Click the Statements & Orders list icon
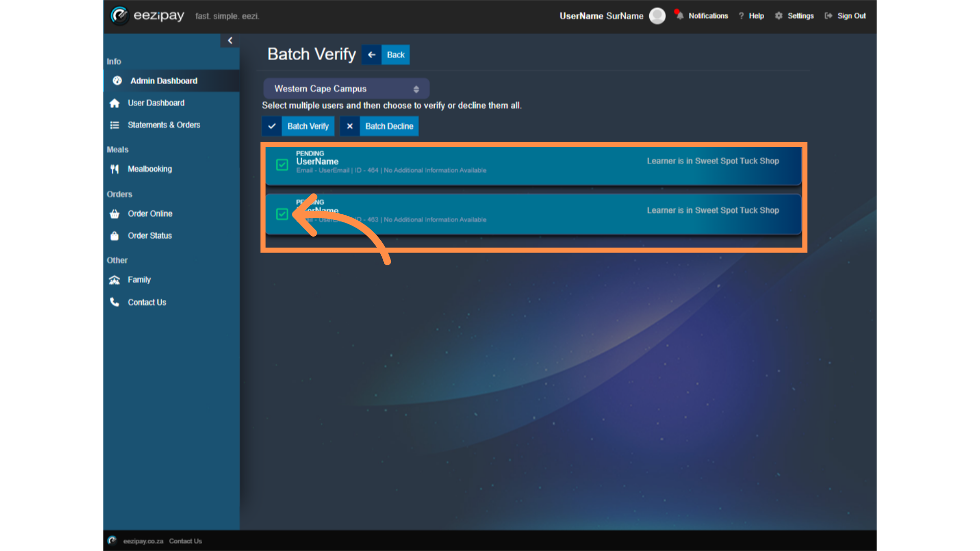Screen dimensions: 980x551 point(115,125)
